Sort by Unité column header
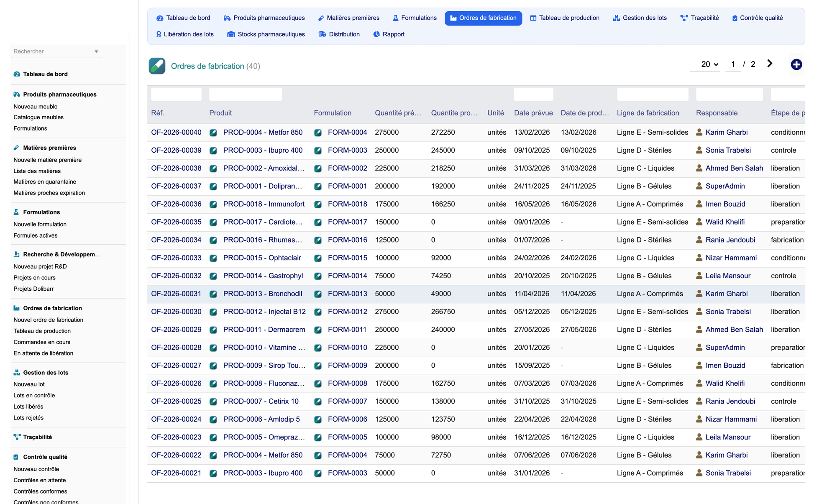This screenshot has height=504, width=814. click(x=496, y=113)
